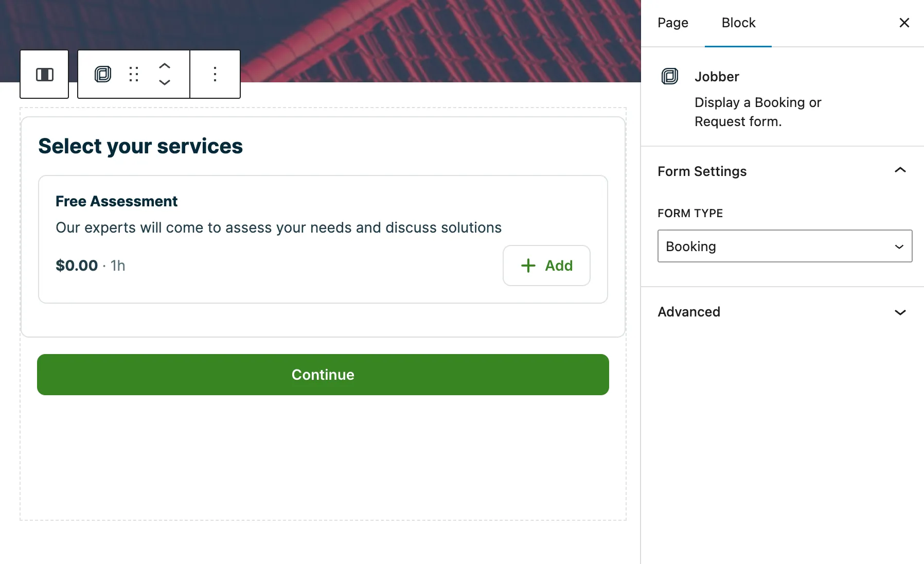Collapse the Form Settings section

click(900, 170)
